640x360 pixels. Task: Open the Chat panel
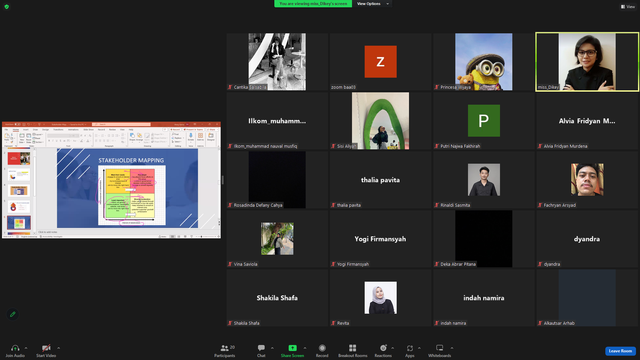point(261,350)
